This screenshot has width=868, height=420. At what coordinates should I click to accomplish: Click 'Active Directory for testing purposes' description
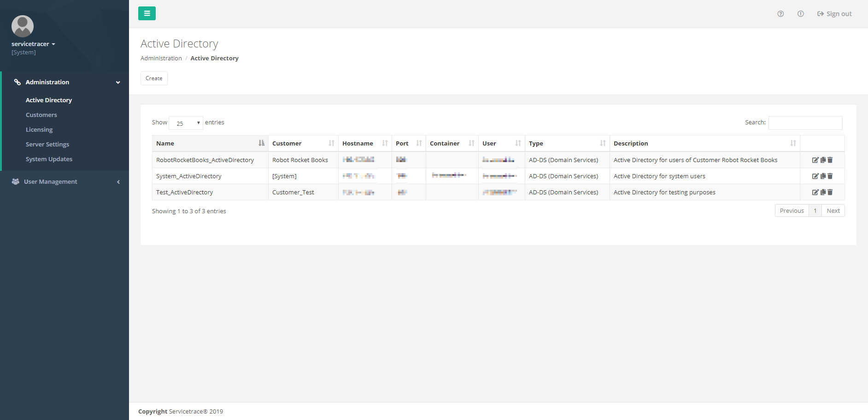pos(664,192)
